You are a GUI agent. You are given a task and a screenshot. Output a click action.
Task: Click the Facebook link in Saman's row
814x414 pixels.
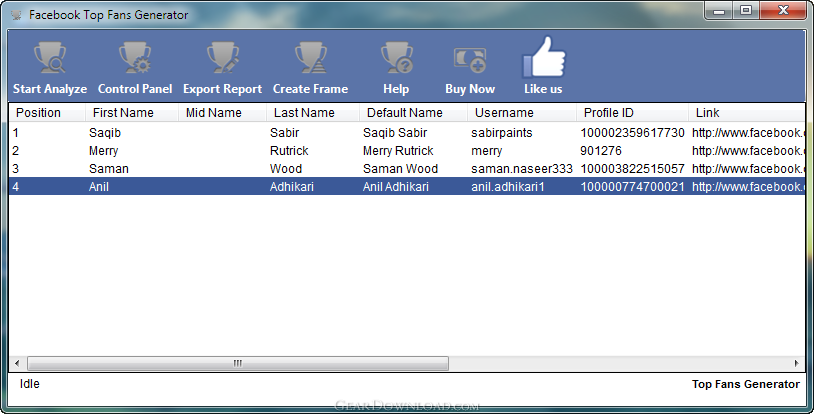point(748,169)
